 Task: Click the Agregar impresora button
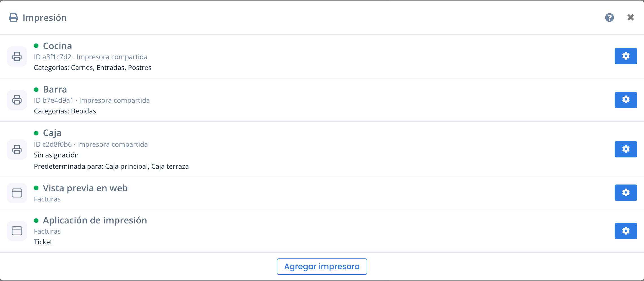pos(322,267)
